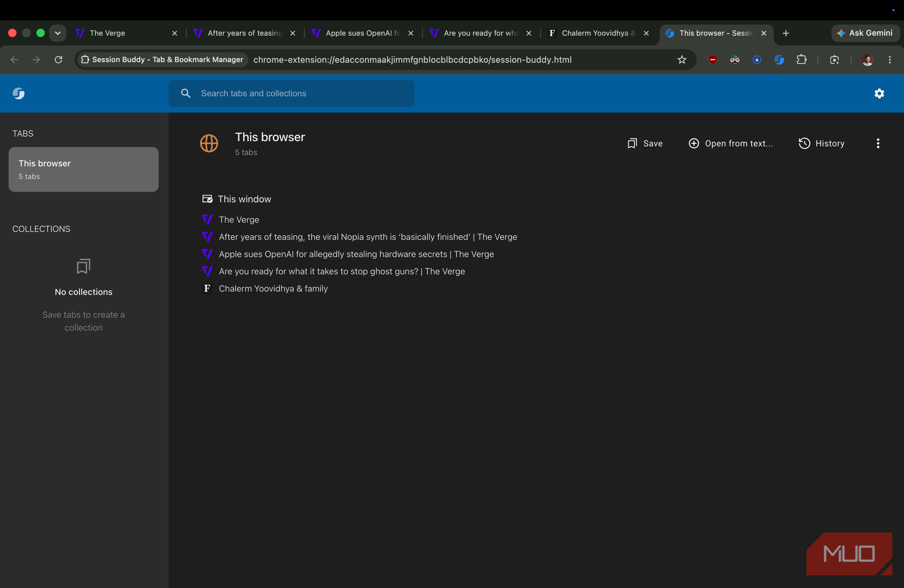Expand the tab search dropdown chevron
Screen dimensions: 904x588
click(58, 33)
